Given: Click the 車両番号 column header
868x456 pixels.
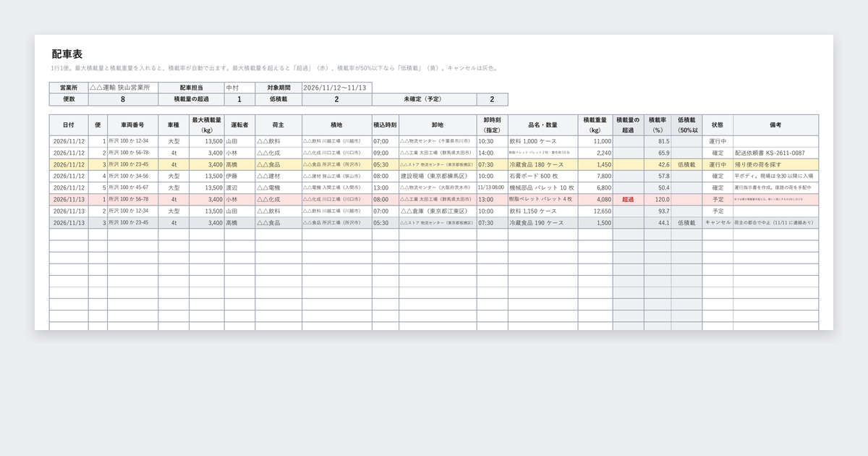Looking at the screenshot, I should click(x=132, y=125).
